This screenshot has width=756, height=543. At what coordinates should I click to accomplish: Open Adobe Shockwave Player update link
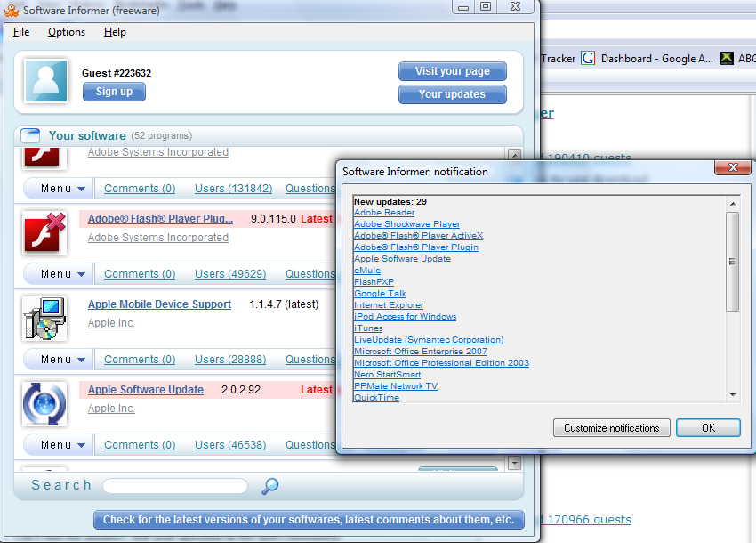pyautogui.click(x=407, y=224)
